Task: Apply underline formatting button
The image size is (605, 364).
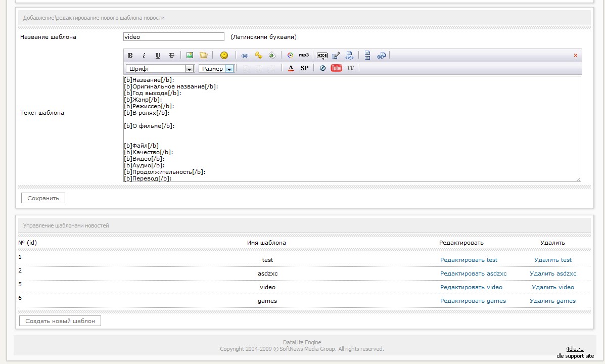Action: click(x=158, y=56)
